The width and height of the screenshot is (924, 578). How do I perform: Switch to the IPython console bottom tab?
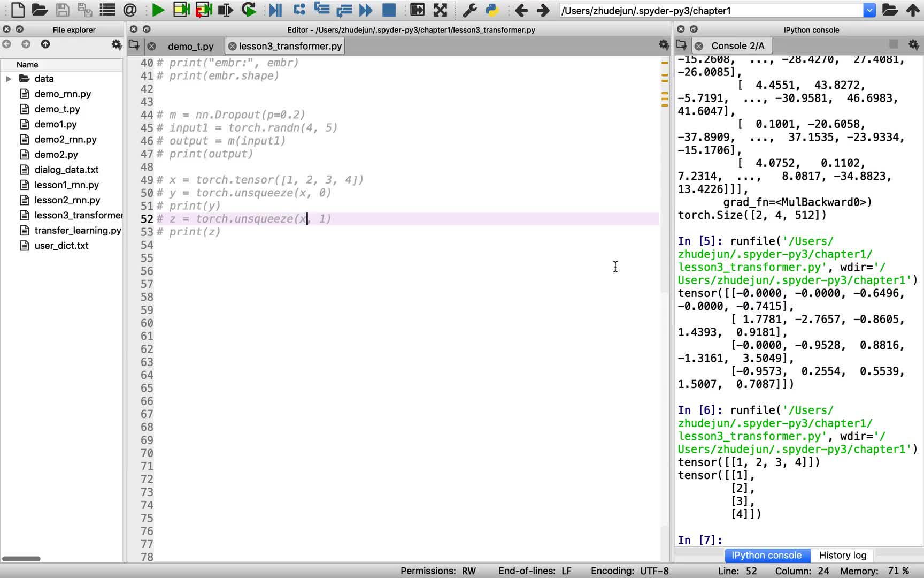click(767, 556)
